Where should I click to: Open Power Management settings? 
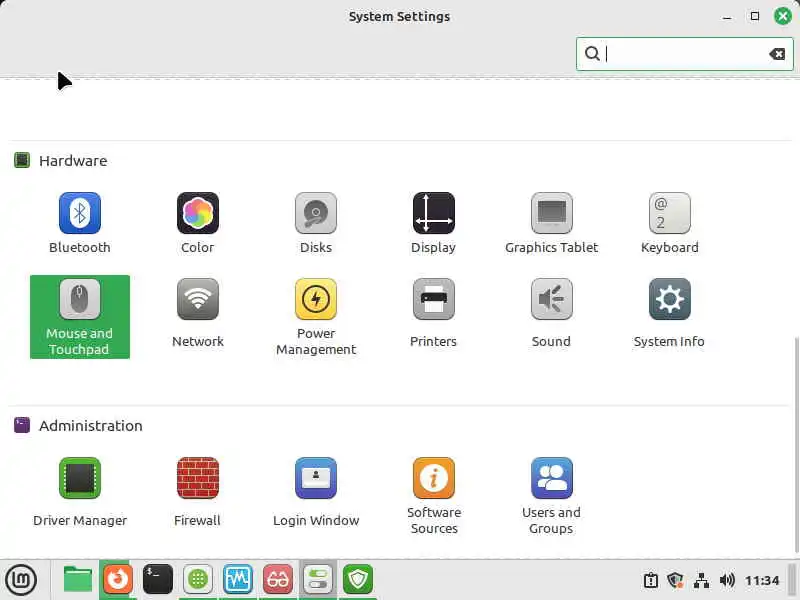(x=316, y=317)
